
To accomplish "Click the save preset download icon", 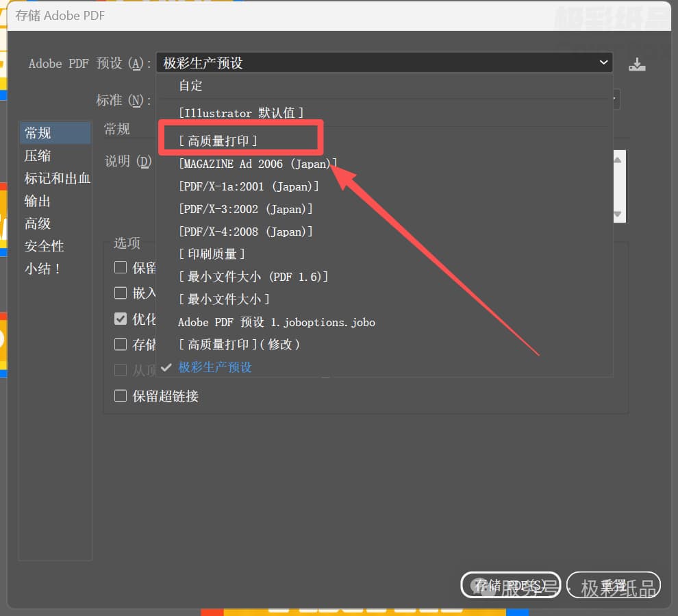I will coord(637,64).
